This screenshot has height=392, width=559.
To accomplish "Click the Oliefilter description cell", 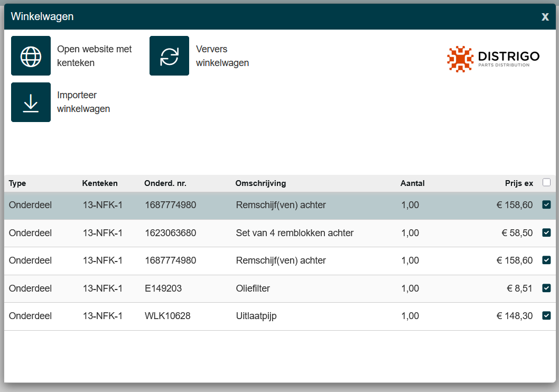I will click(253, 288).
